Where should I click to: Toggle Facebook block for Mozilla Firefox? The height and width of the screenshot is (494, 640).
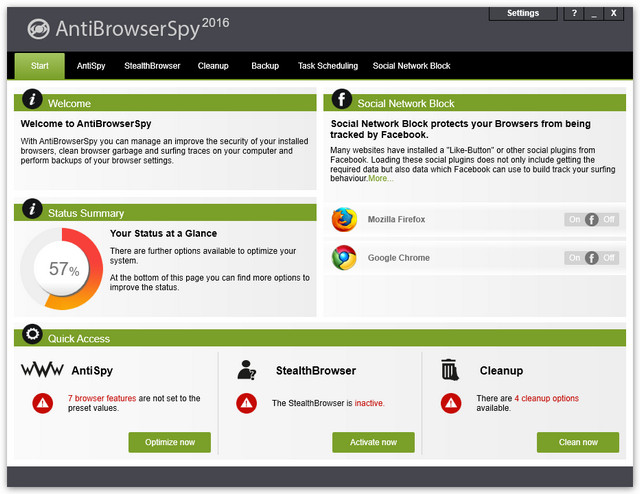tap(591, 220)
